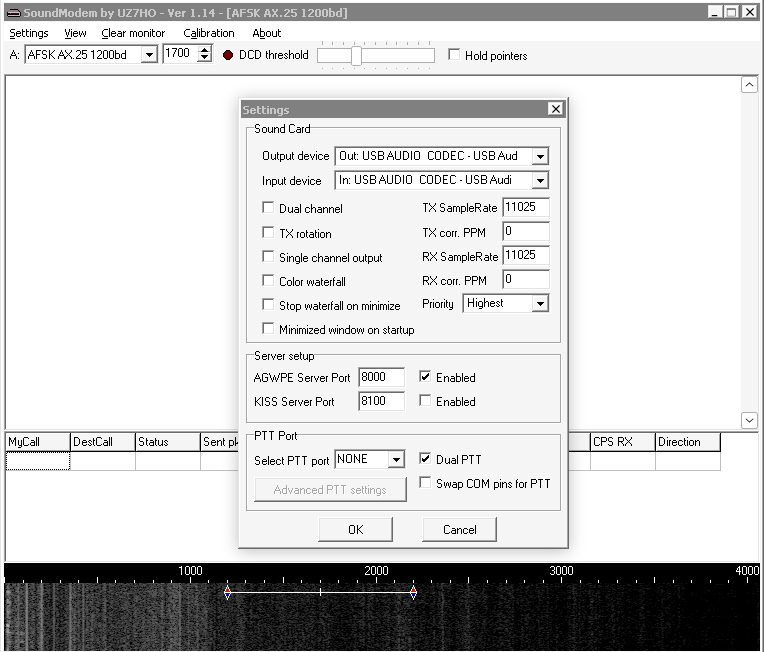The width and height of the screenshot is (764, 652).
Task: Click the right waterfall frequency marker
Action: (x=413, y=593)
